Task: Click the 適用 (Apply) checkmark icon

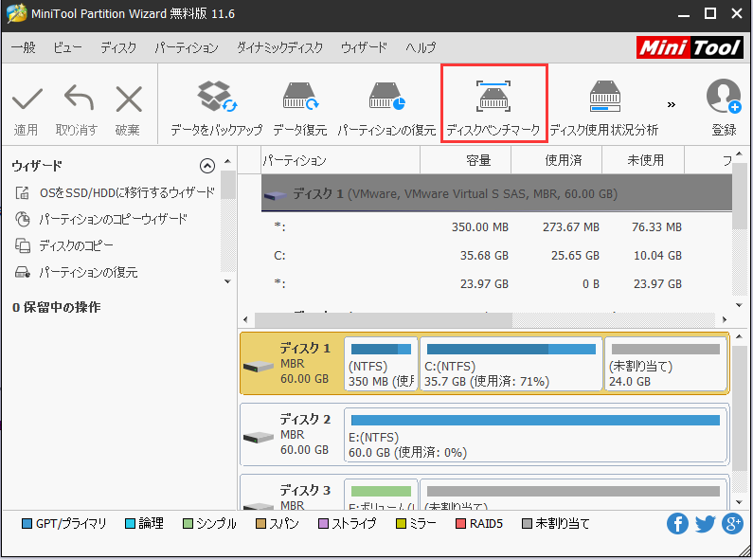Action: (x=27, y=99)
